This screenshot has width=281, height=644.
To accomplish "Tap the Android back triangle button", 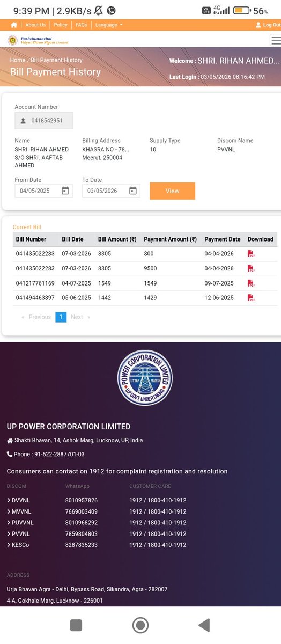I will click(204, 625).
